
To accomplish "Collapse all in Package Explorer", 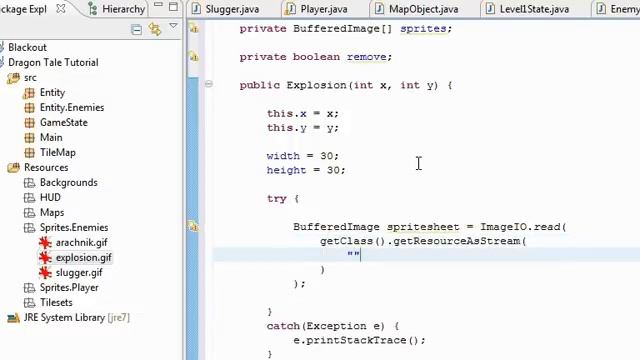I will pos(136,29).
